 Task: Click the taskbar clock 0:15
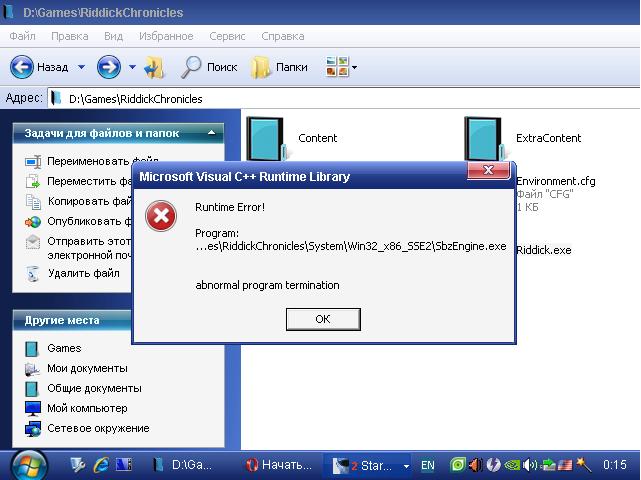615,465
